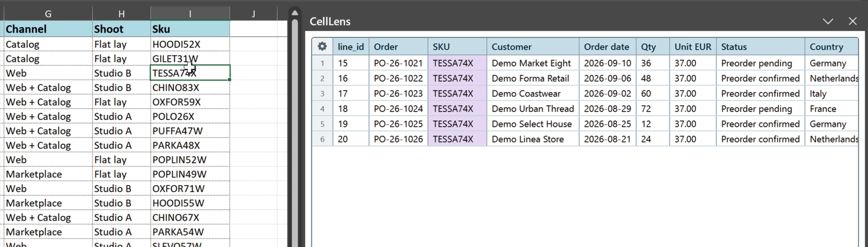
Task: Click the Customer column header
Action: 533,47
